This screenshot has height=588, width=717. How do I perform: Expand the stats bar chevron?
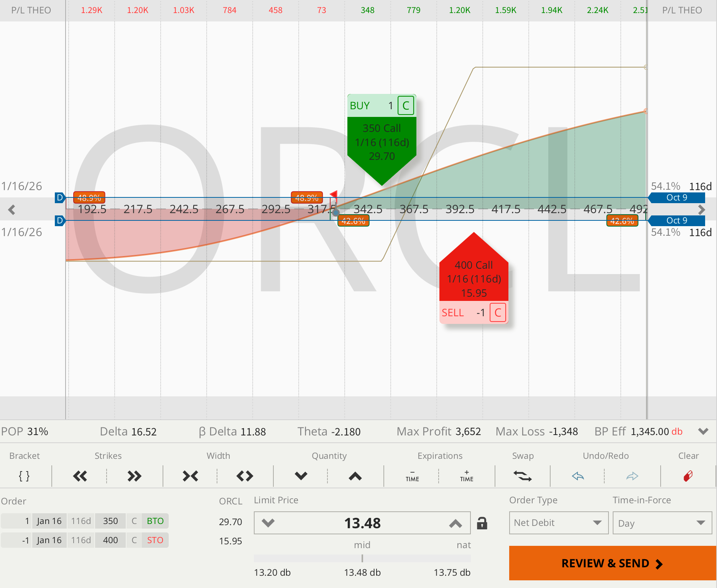coord(703,431)
